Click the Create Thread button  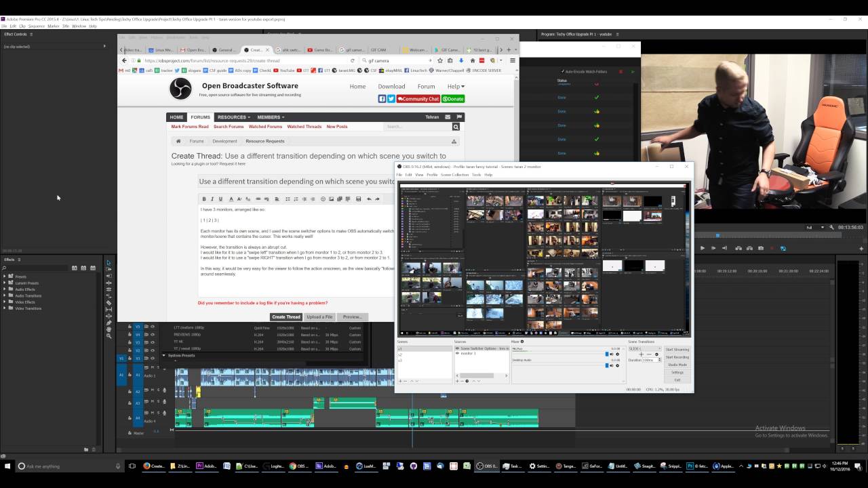tap(285, 317)
